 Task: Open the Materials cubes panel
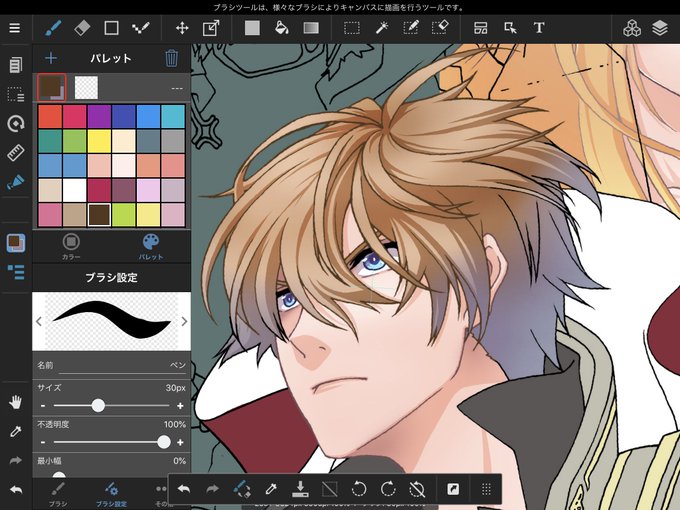(632, 29)
